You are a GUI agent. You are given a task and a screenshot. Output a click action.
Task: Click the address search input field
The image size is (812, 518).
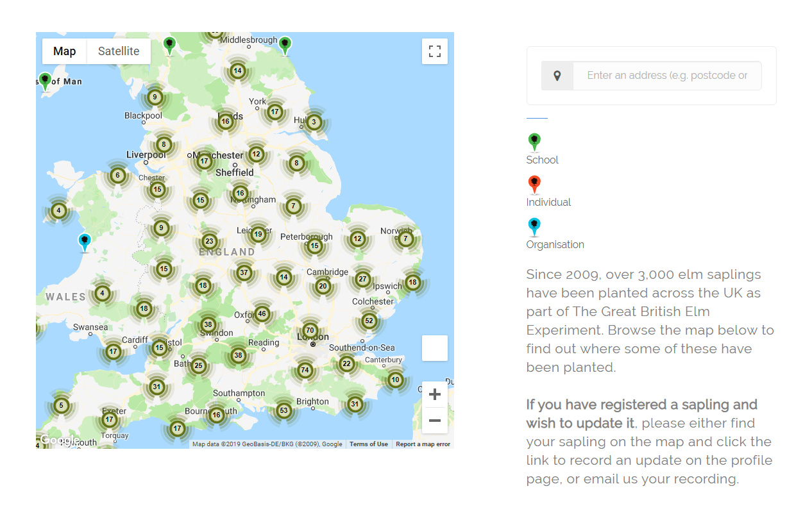click(x=667, y=75)
